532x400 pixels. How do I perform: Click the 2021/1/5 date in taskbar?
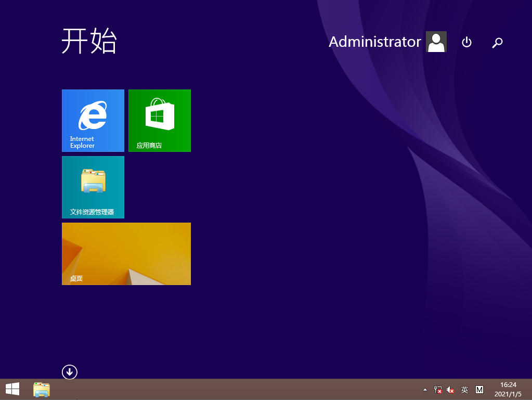click(x=508, y=394)
